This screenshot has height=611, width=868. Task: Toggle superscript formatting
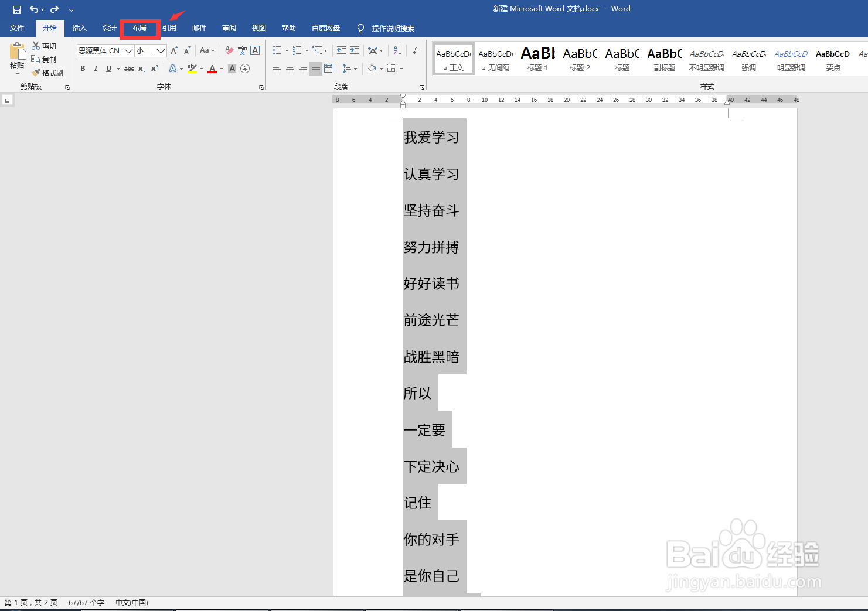pos(155,69)
